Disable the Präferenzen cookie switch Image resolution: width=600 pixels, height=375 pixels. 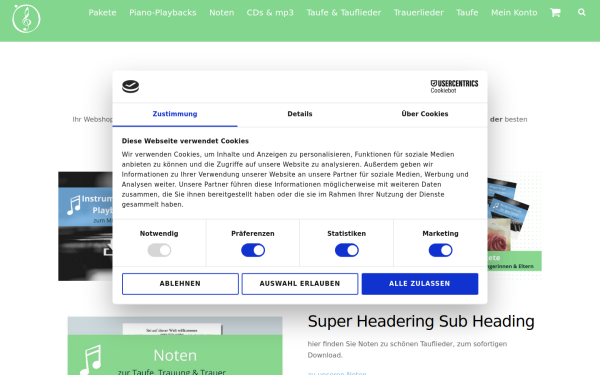pos(253,250)
